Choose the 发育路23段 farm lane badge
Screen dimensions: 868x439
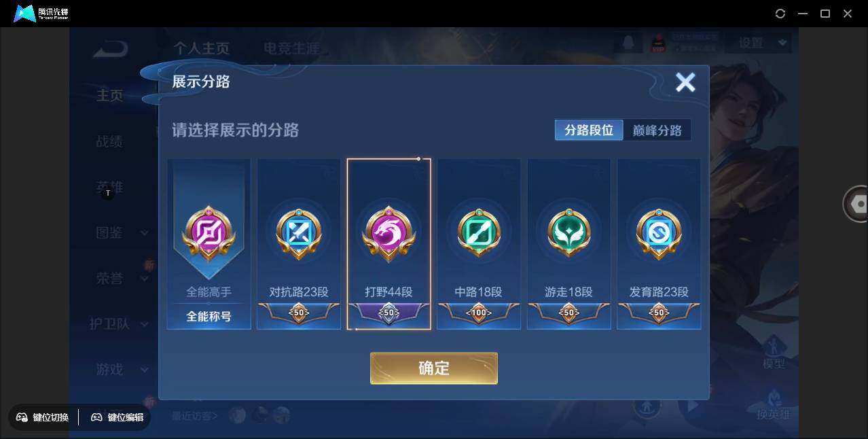659,244
